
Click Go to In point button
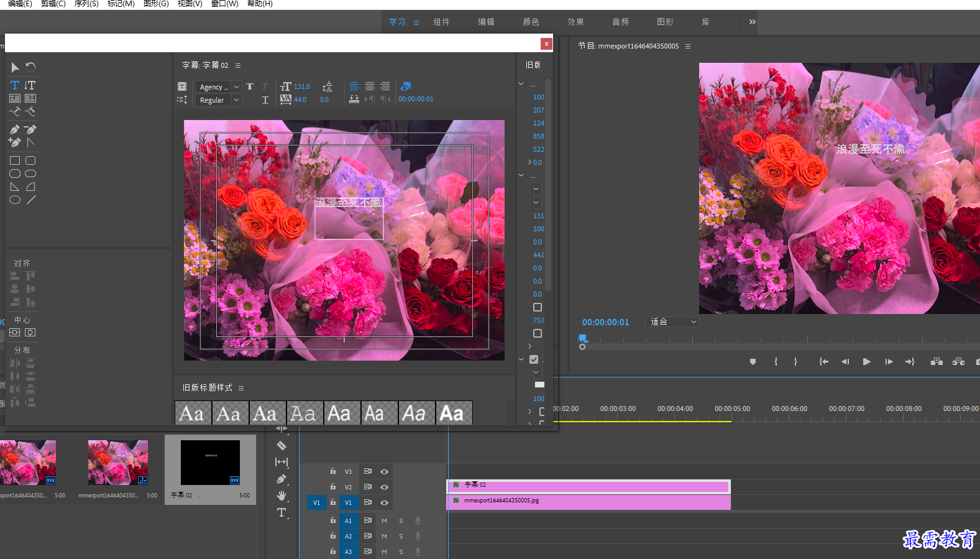823,361
